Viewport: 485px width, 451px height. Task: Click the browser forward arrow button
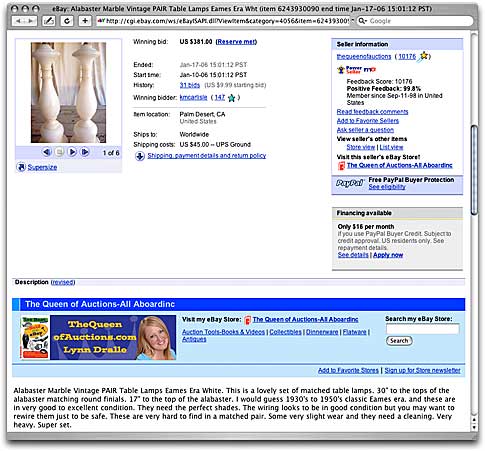(30, 21)
